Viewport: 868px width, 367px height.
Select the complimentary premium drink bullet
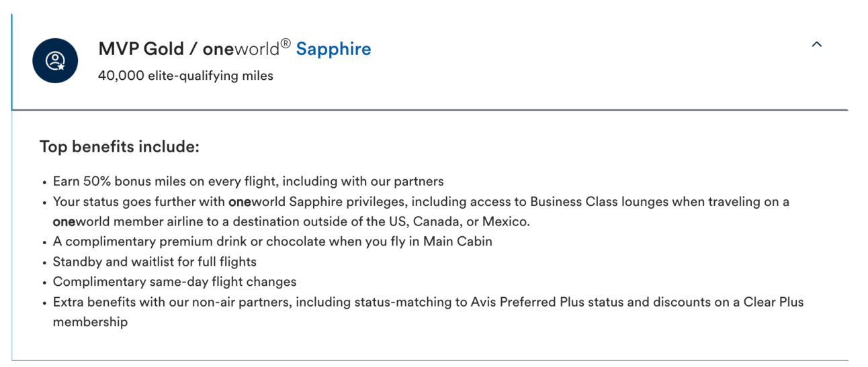(272, 242)
